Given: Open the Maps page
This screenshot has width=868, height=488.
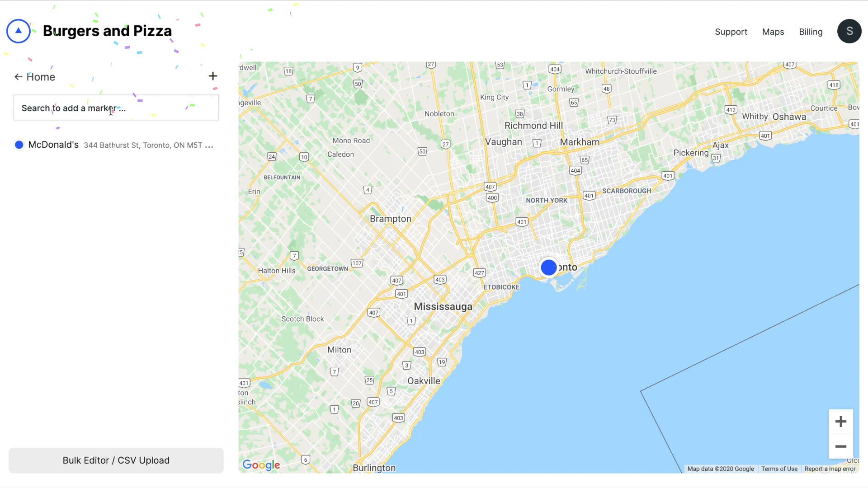Looking at the screenshot, I should 773,32.
